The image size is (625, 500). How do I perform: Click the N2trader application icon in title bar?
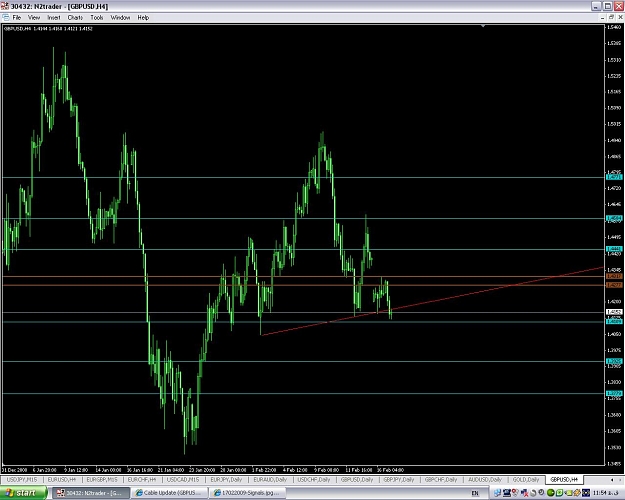point(5,6)
